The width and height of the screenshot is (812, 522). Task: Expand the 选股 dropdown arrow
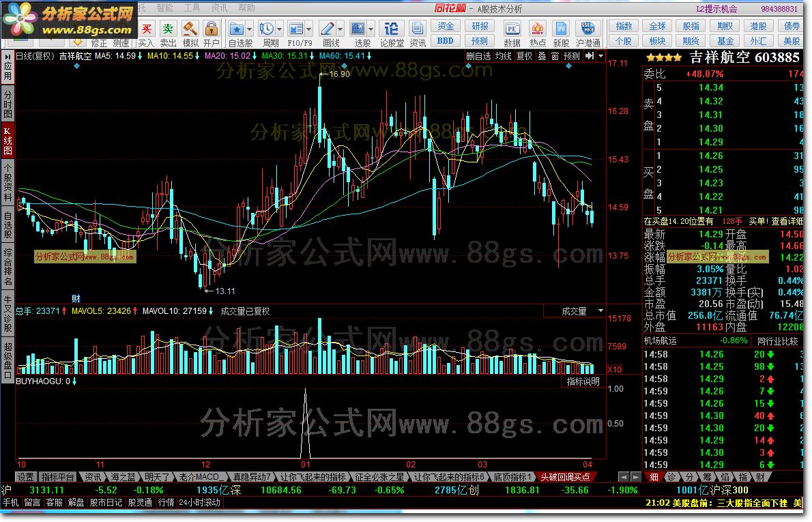(371, 29)
